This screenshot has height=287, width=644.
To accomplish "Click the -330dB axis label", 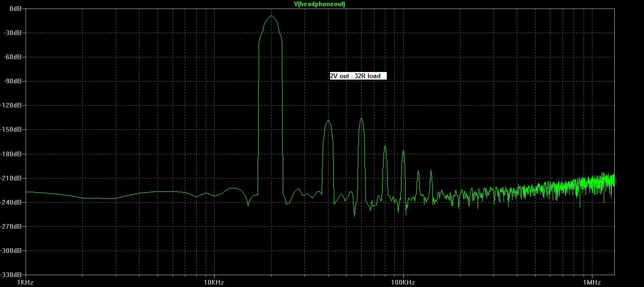I will click(x=12, y=275).
